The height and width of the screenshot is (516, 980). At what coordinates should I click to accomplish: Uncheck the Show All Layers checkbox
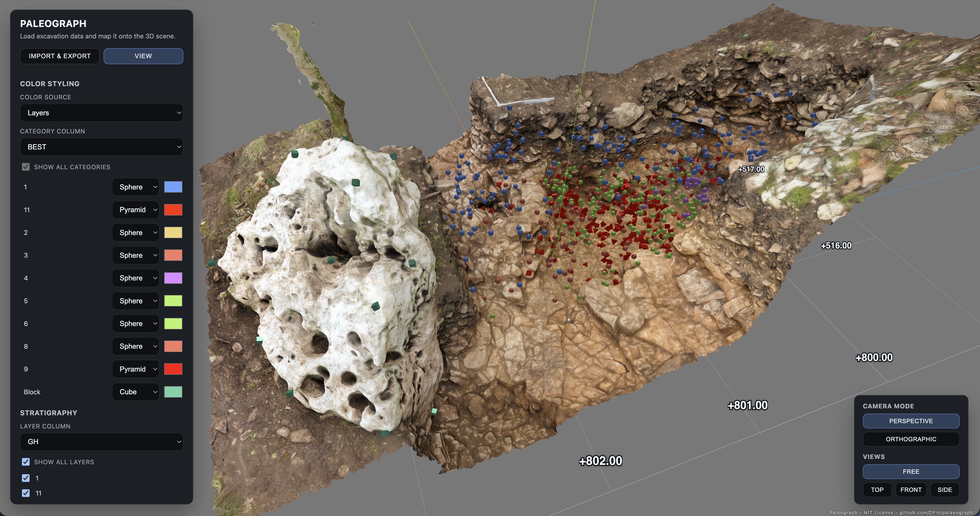pos(26,462)
